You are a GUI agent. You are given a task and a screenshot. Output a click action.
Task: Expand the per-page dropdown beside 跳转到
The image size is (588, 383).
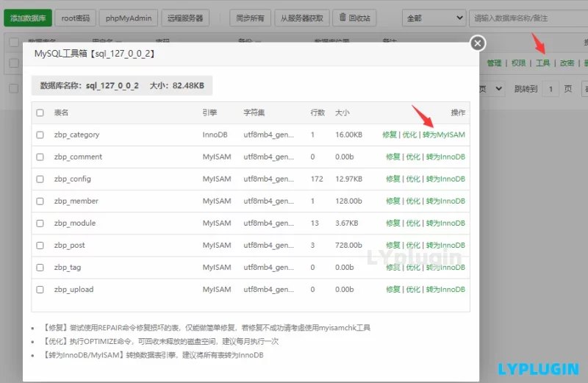pos(491,89)
